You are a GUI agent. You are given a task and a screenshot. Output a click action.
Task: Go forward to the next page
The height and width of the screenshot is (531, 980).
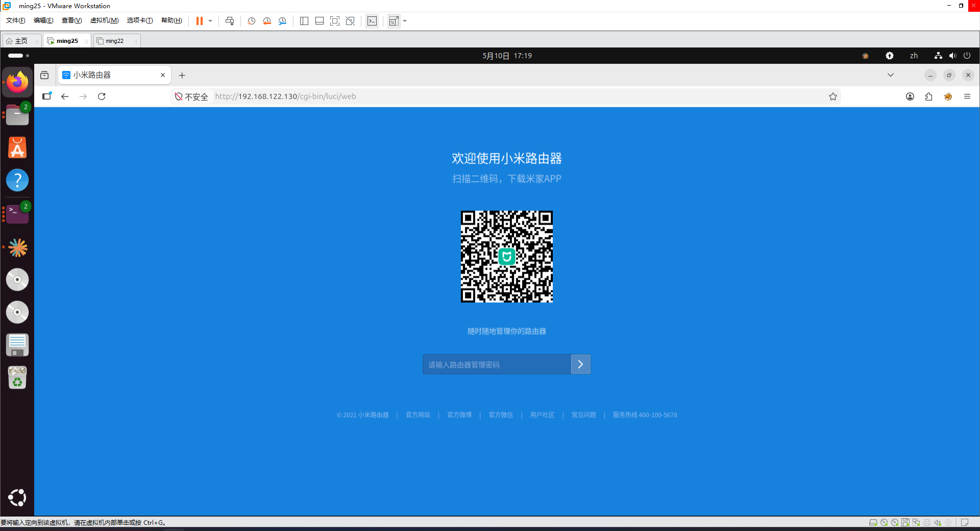click(83, 96)
